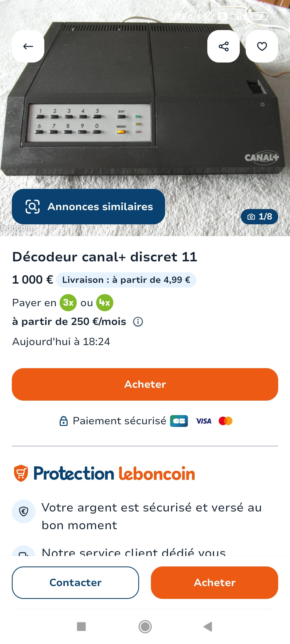Tap the Visa card logo
The width and height of the screenshot is (290, 644).
point(204,421)
